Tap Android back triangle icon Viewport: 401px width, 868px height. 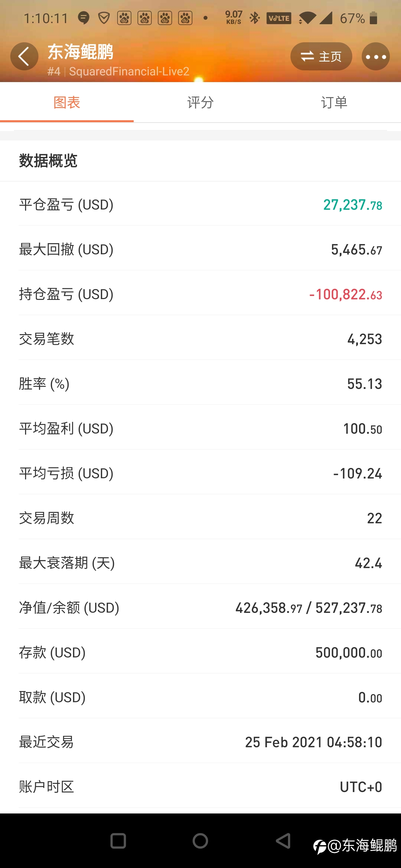coord(283,841)
